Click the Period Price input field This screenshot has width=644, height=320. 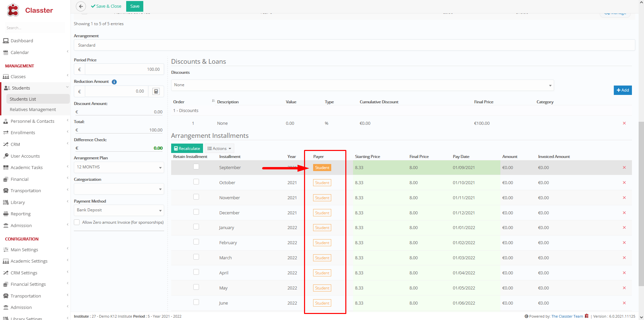(124, 69)
